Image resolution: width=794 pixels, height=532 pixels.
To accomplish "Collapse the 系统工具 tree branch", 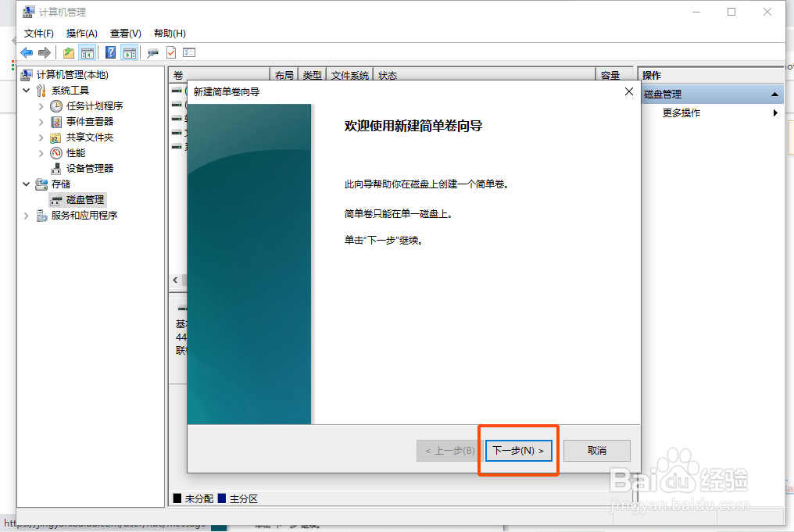I will [26, 90].
